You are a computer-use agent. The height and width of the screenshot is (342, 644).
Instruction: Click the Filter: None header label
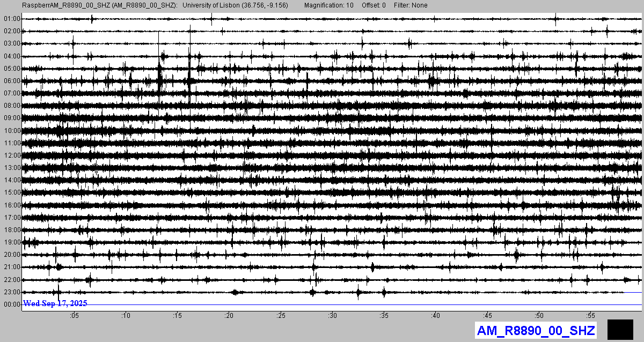(411, 5)
